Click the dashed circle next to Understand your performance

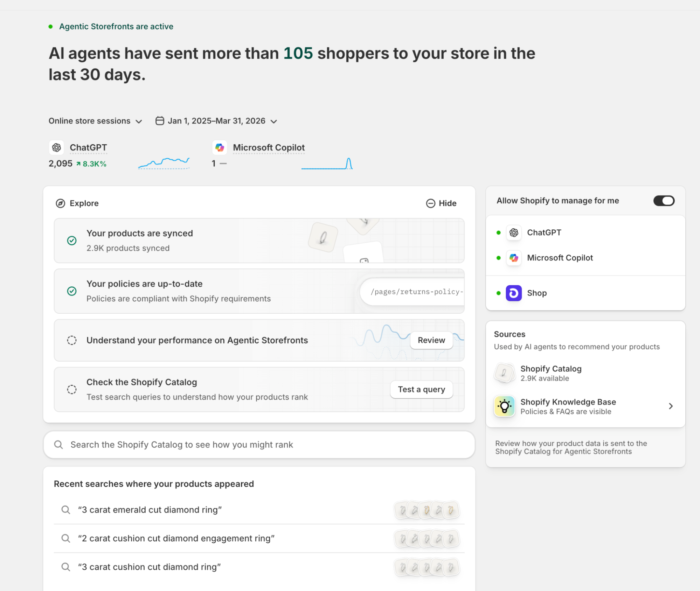(x=72, y=340)
